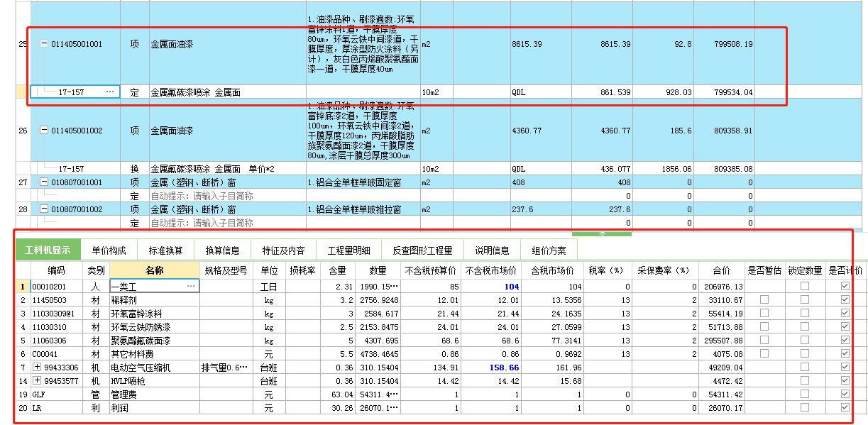Select code cell 11030310
The image size is (868, 425).
coord(57,327)
